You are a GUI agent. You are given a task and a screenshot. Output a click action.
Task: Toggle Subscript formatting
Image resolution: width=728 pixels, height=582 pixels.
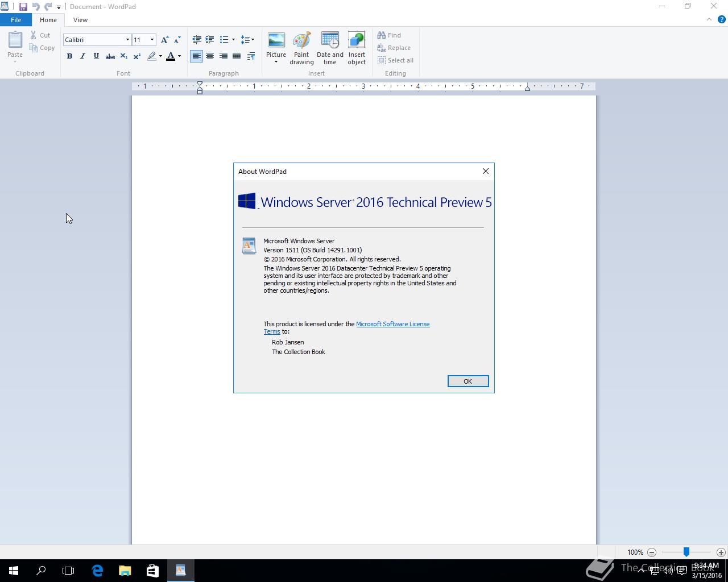[123, 56]
